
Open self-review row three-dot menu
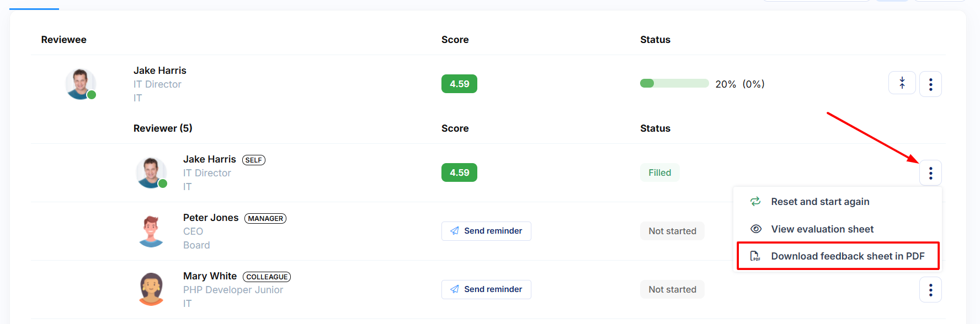[930, 173]
